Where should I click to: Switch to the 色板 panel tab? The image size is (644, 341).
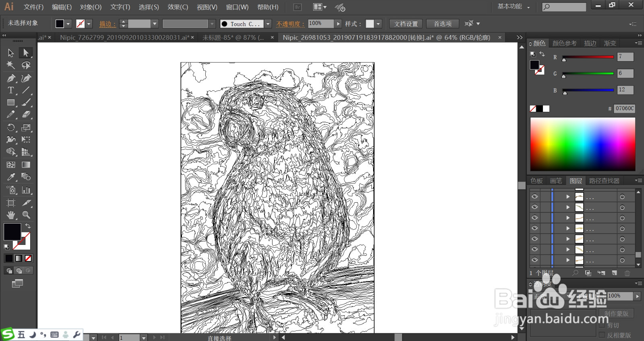(x=537, y=181)
